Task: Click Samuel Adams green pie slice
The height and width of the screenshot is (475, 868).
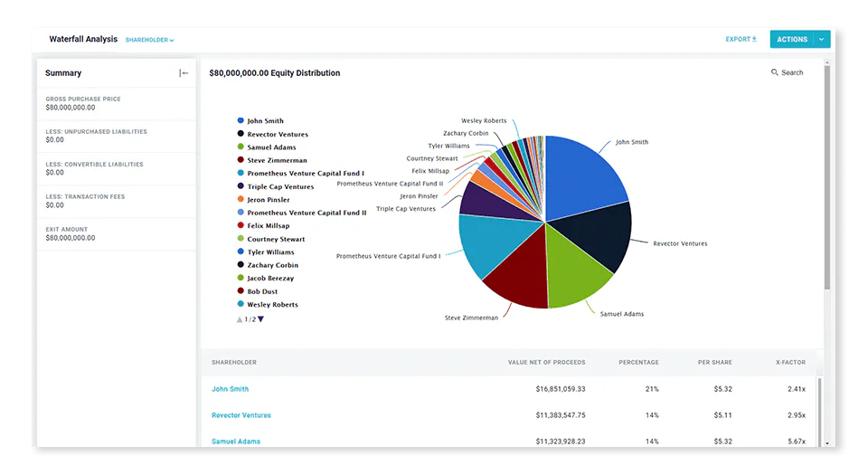Action: [573, 271]
